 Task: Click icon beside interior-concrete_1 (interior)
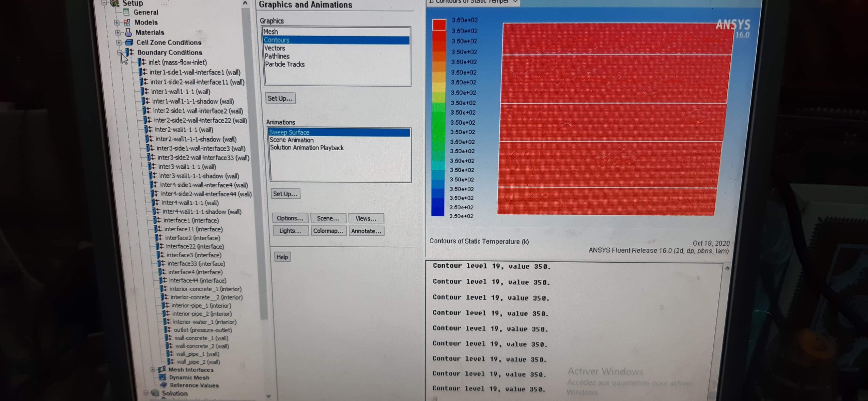[164, 289]
